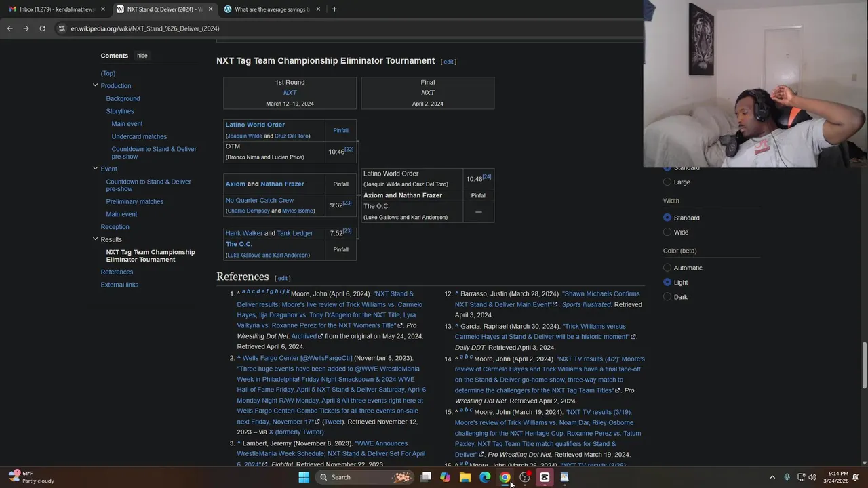Open the Cruz Del Toro link
This screenshot has width=868, height=488.
point(292,136)
